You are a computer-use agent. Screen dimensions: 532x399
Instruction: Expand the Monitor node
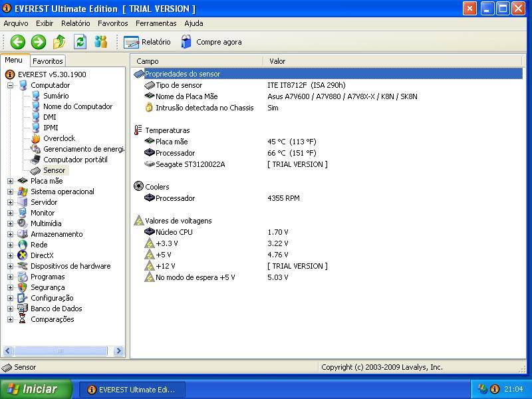(x=10, y=213)
